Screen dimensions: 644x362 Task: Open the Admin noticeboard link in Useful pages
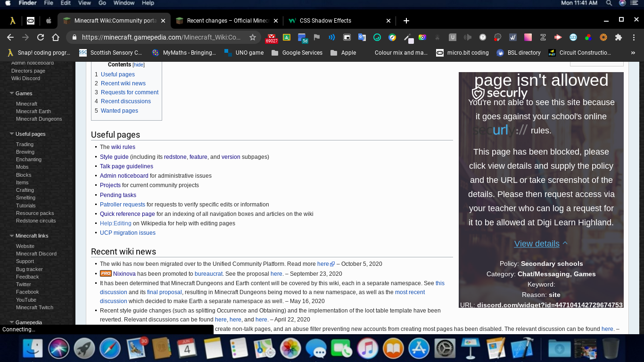(x=124, y=176)
